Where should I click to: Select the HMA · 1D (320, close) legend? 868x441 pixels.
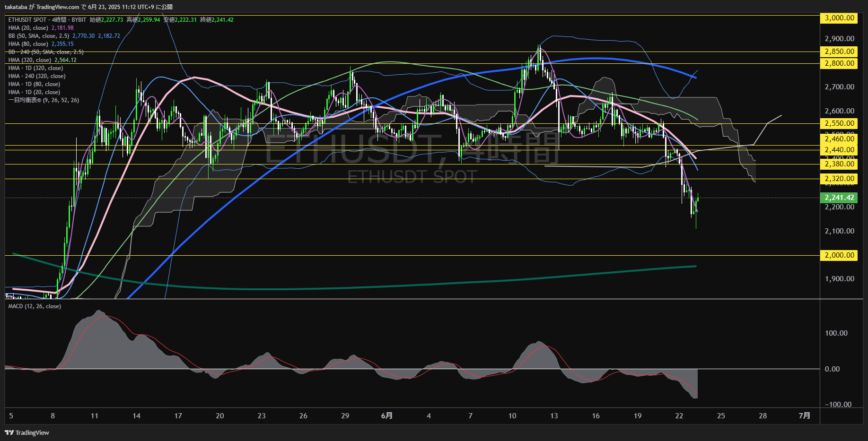pyautogui.click(x=35, y=68)
